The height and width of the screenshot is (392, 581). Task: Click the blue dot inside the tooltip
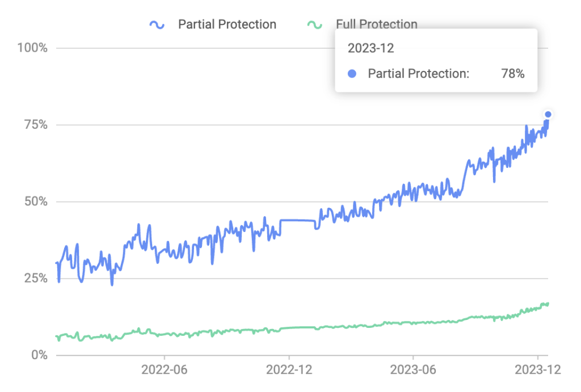352,74
